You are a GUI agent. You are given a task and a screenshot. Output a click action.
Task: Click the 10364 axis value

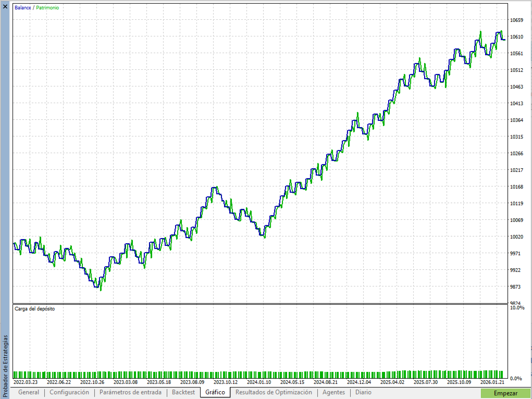point(516,120)
